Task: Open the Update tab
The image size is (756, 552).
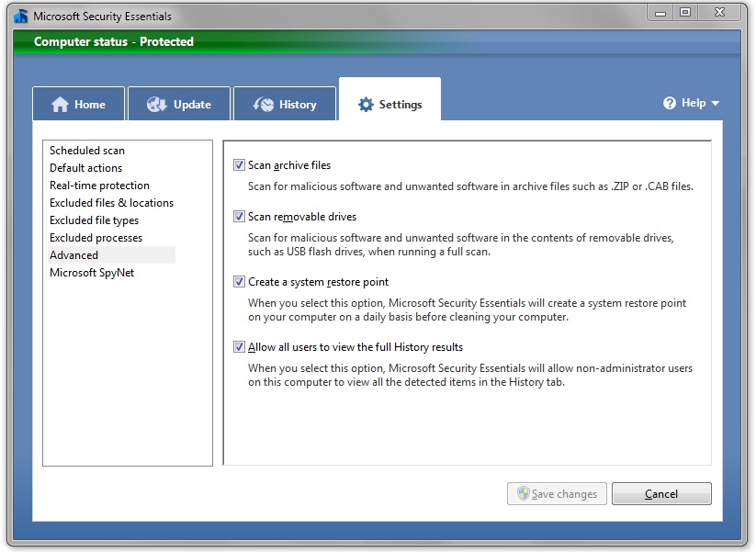Action: (179, 103)
